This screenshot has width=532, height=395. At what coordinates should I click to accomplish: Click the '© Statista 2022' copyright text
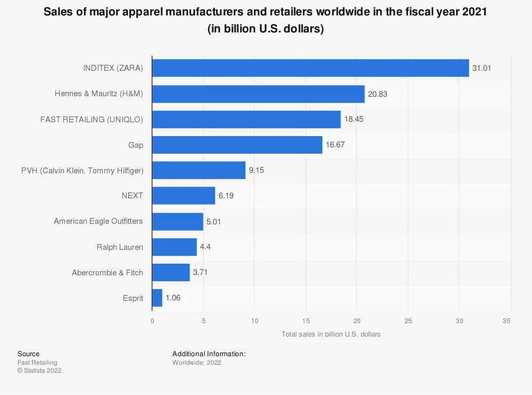pos(39,371)
